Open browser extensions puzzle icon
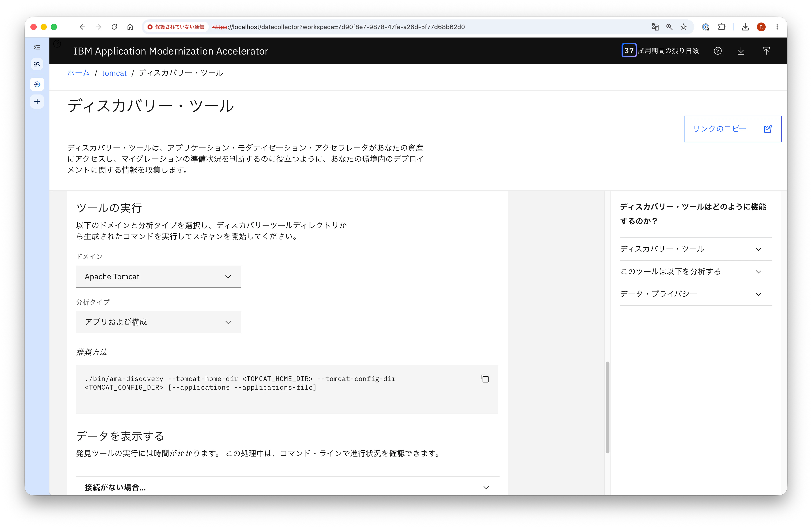This screenshot has width=812, height=528. [x=722, y=27]
